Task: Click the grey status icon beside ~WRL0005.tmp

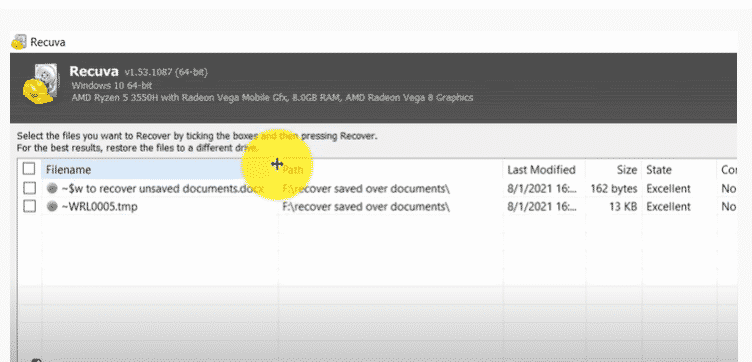Action: coord(52,207)
